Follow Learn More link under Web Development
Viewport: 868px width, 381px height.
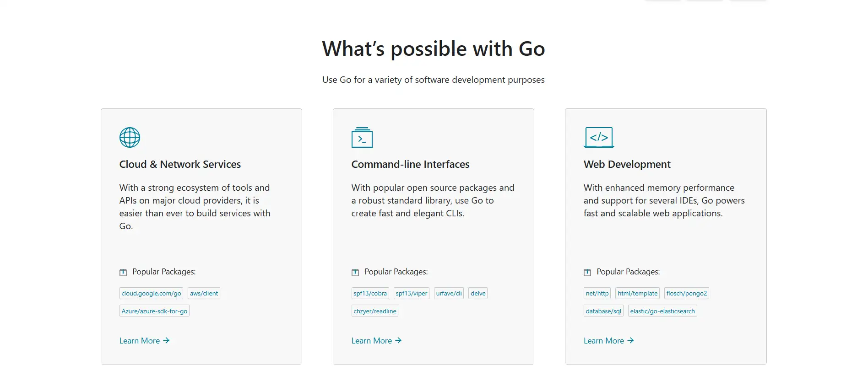(x=608, y=341)
